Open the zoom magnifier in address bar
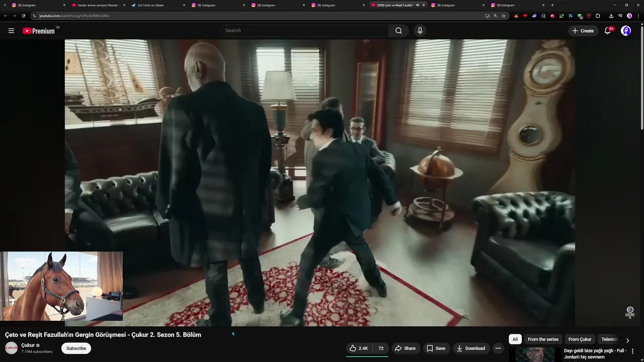The width and height of the screenshot is (644, 362). pyautogui.click(x=495, y=16)
